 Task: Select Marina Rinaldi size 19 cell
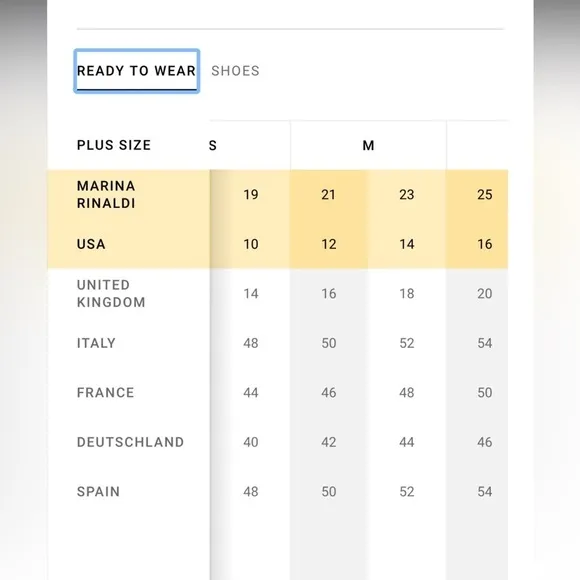point(251,195)
